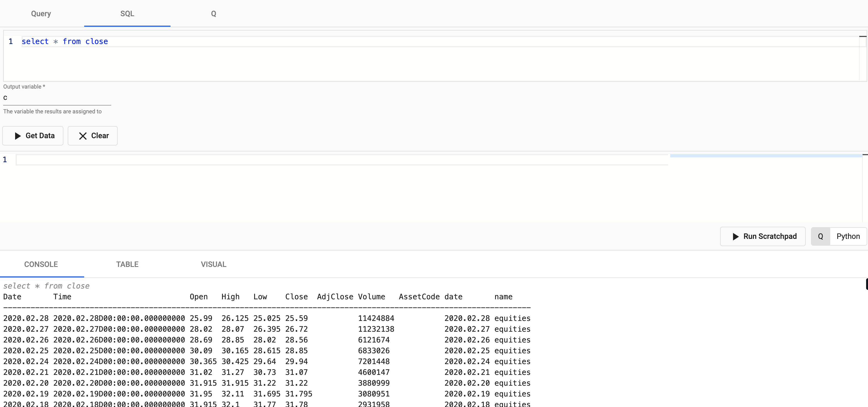This screenshot has height=407, width=868.
Task: Click the 'AdjClose' column header text
Action: tap(335, 297)
